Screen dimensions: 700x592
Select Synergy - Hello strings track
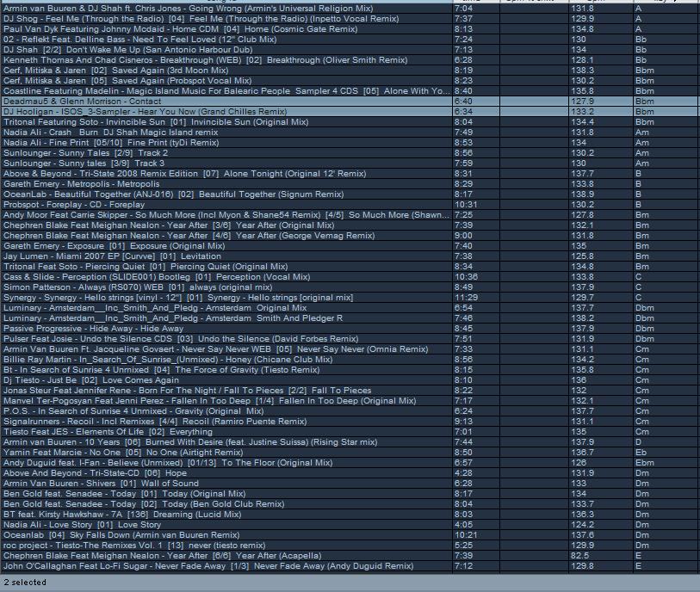pos(350,297)
